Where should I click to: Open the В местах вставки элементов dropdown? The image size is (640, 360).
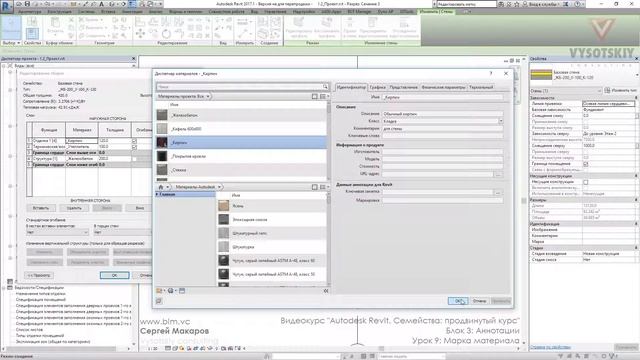[x=57, y=232]
